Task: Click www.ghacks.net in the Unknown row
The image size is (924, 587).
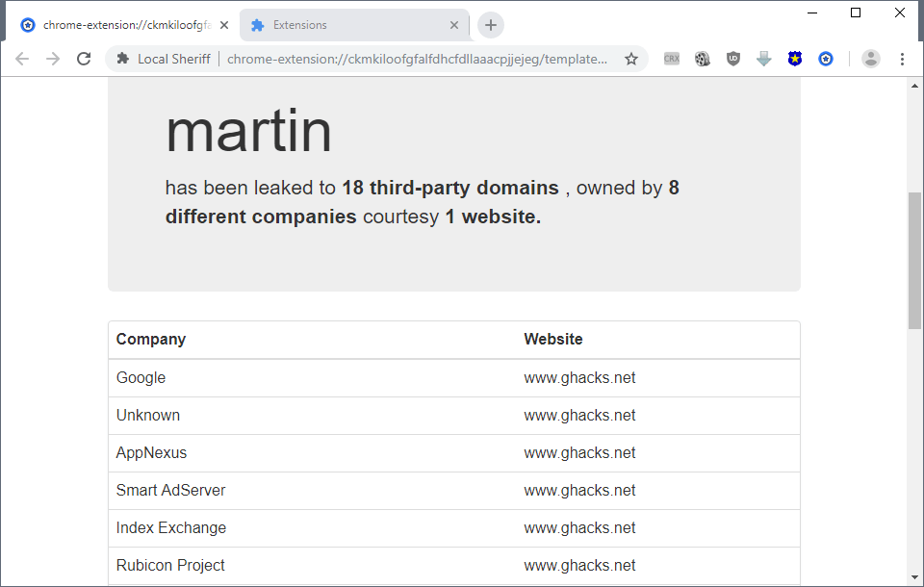Action: click(579, 416)
